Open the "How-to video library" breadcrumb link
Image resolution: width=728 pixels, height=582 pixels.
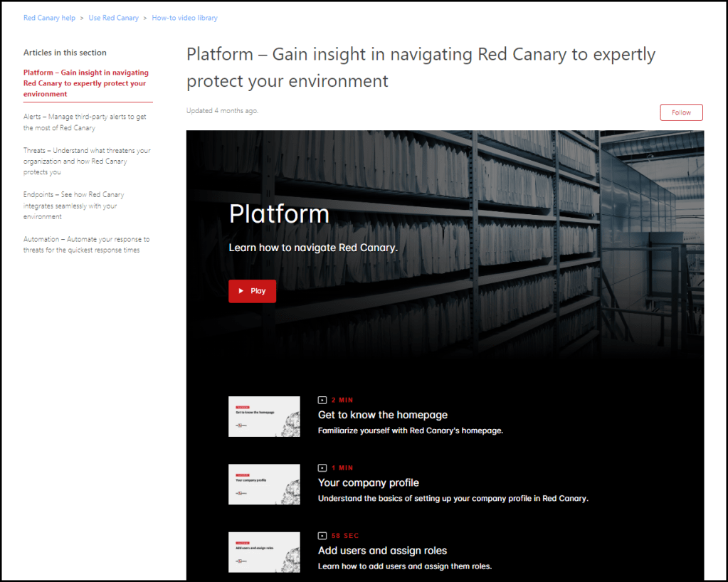(x=184, y=17)
